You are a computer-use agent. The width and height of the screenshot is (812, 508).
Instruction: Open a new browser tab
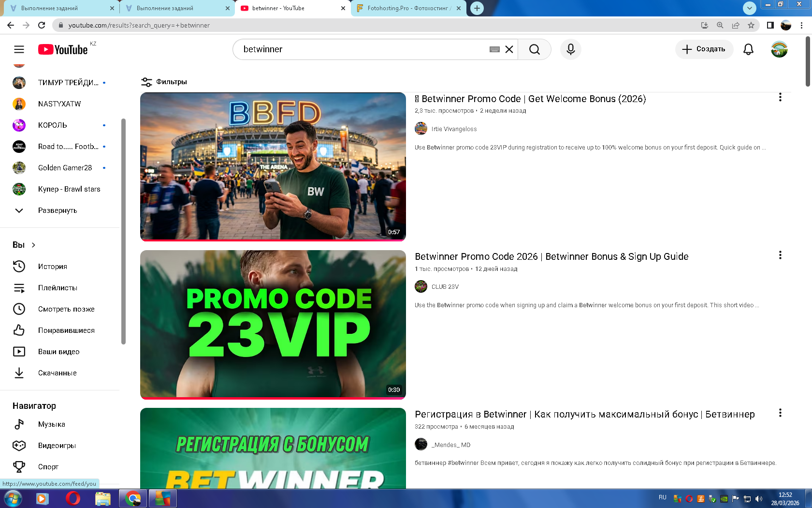coord(477,8)
